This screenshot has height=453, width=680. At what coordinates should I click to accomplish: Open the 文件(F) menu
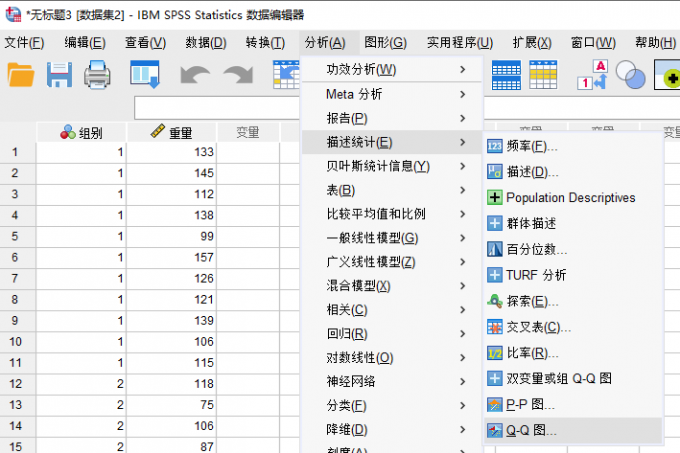[x=24, y=42]
